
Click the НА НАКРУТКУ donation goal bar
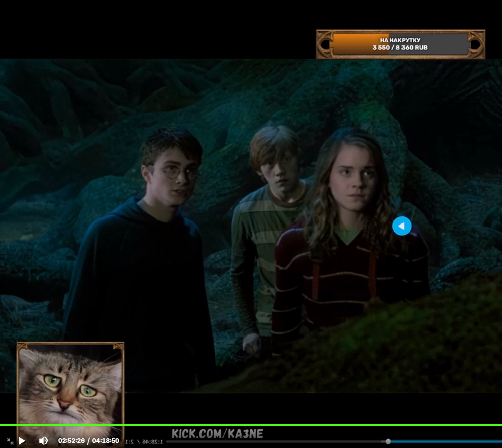coord(400,44)
